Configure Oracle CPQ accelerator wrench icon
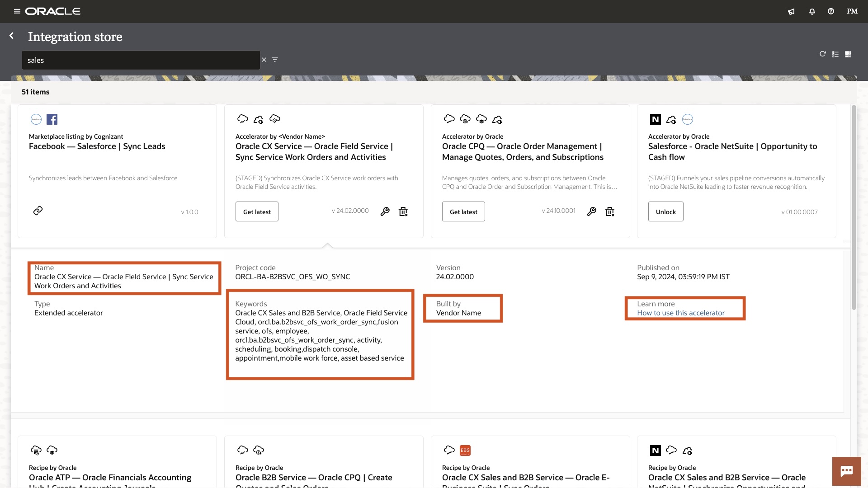The height and width of the screenshot is (488, 868). tap(591, 211)
